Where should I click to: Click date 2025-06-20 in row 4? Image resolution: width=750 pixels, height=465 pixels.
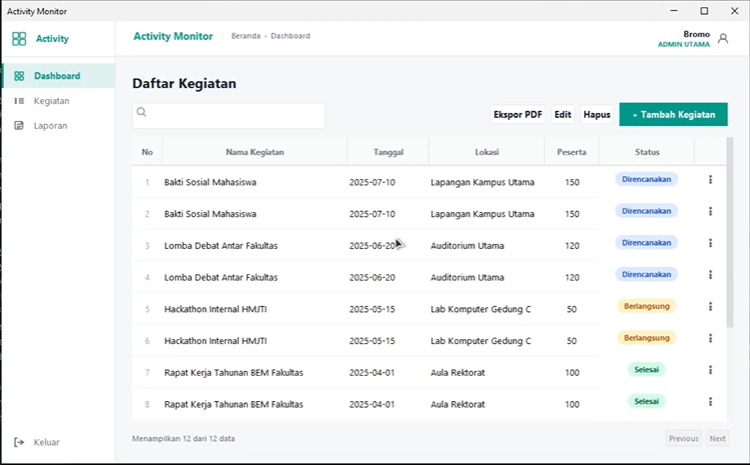[x=372, y=277]
